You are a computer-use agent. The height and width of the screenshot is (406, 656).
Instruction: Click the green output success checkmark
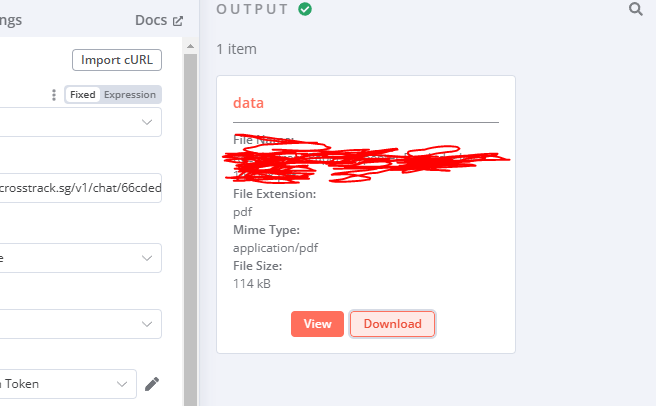[305, 9]
